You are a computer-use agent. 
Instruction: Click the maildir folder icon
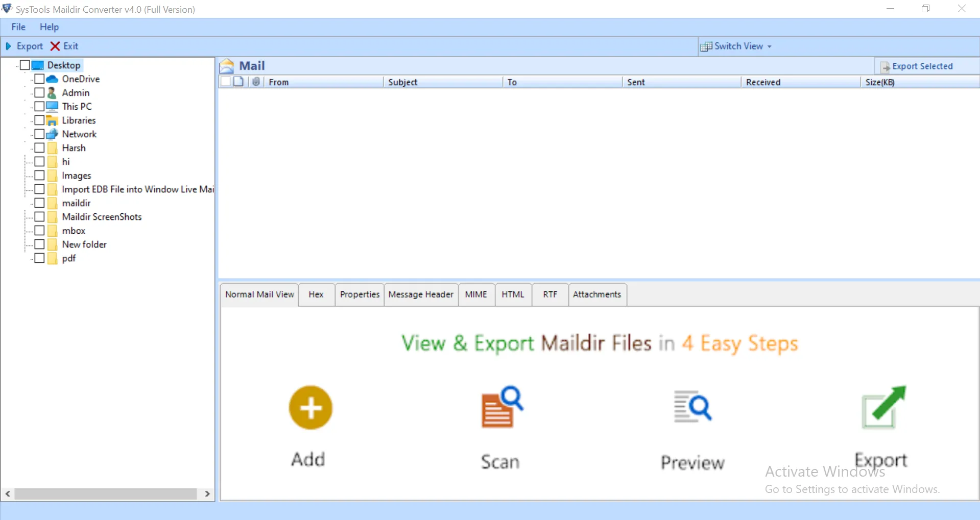click(x=52, y=203)
